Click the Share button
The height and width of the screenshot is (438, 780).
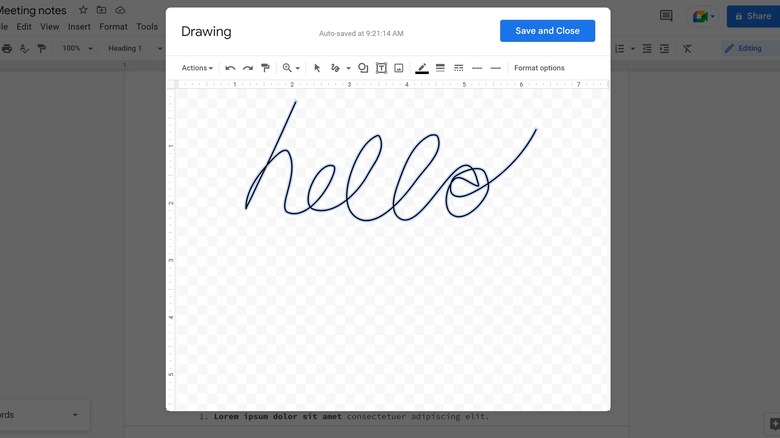(x=753, y=16)
